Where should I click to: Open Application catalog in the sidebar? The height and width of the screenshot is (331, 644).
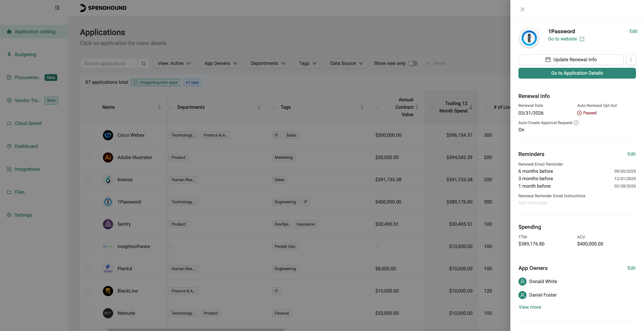tap(34, 32)
